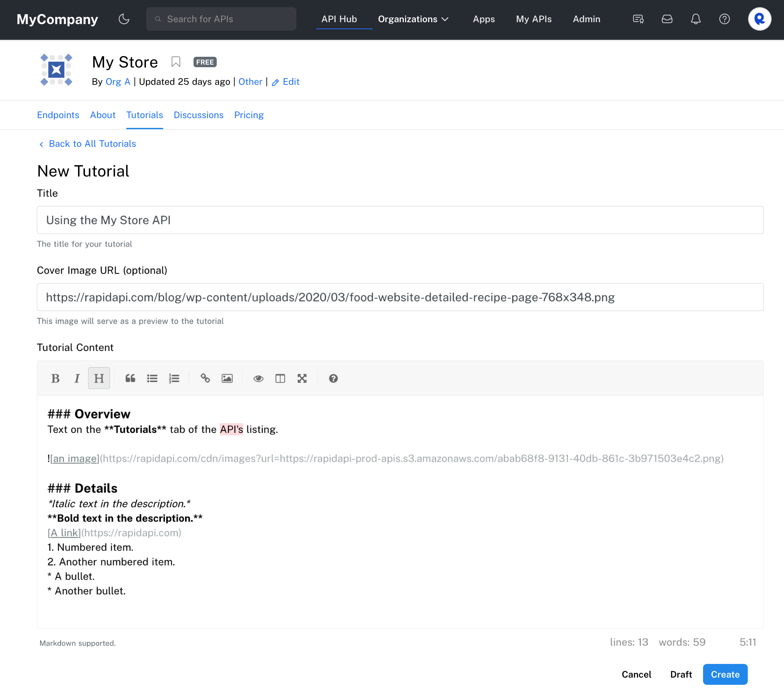
Task: Click the Edit link
Action: (291, 82)
